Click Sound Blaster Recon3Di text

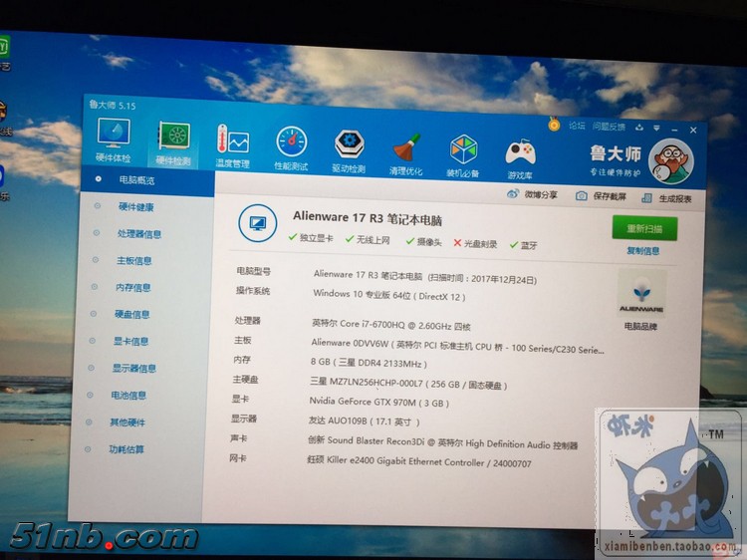click(442, 442)
